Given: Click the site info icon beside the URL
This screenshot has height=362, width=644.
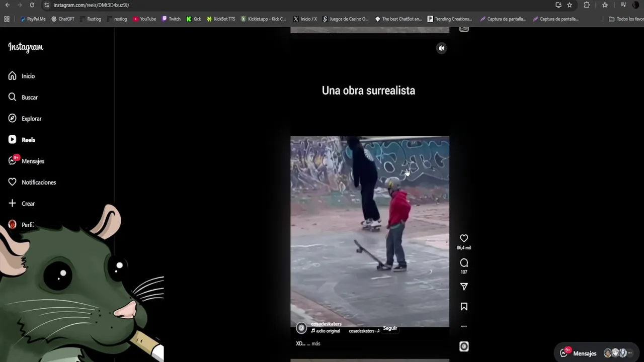Looking at the screenshot, I should 47,5.
